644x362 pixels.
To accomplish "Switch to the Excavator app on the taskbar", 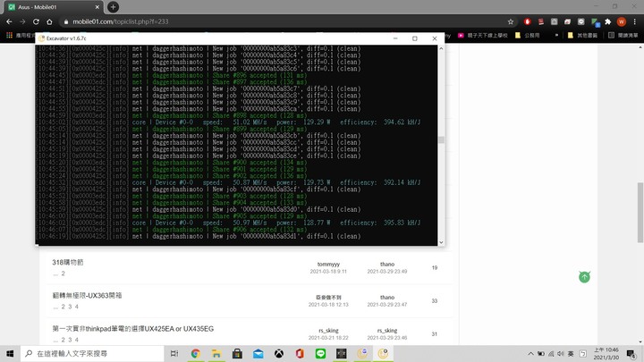I will click(383, 353).
